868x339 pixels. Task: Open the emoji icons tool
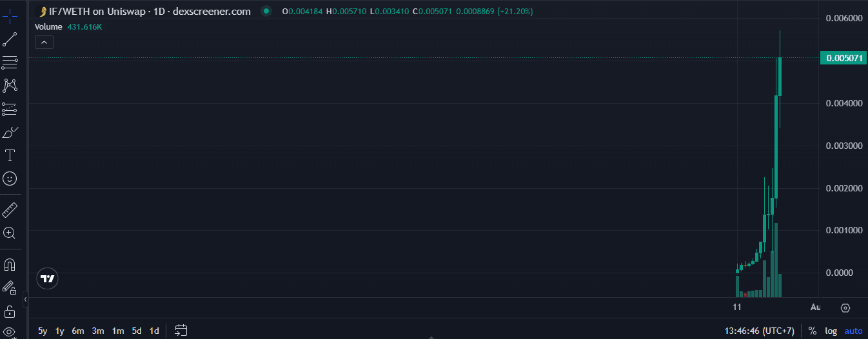pyautogui.click(x=10, y=179)
